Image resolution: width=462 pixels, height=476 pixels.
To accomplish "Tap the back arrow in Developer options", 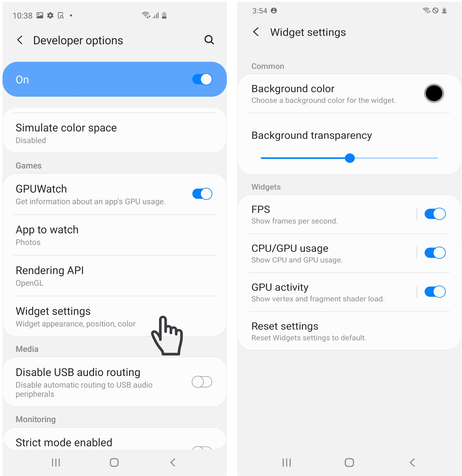I will point(20,40).
